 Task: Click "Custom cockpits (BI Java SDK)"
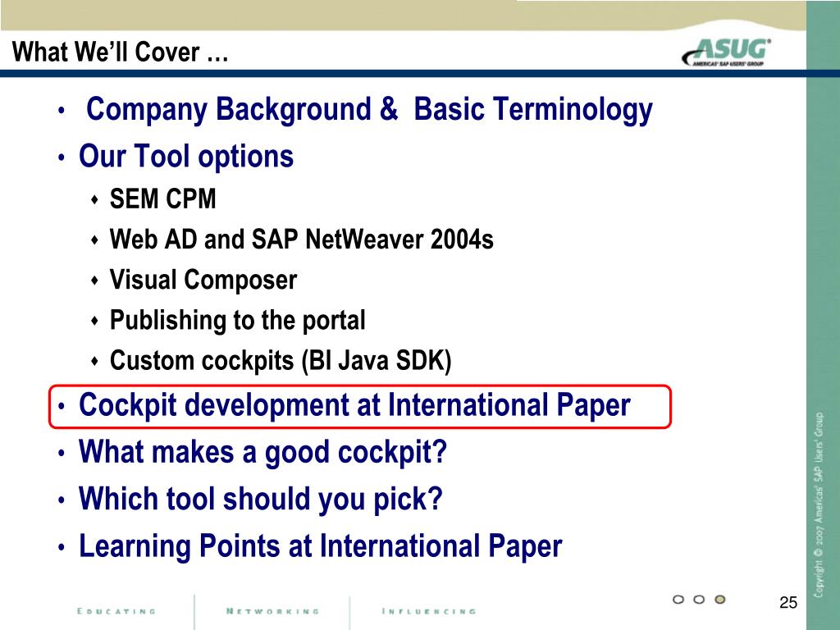click(x=281, y=361)
